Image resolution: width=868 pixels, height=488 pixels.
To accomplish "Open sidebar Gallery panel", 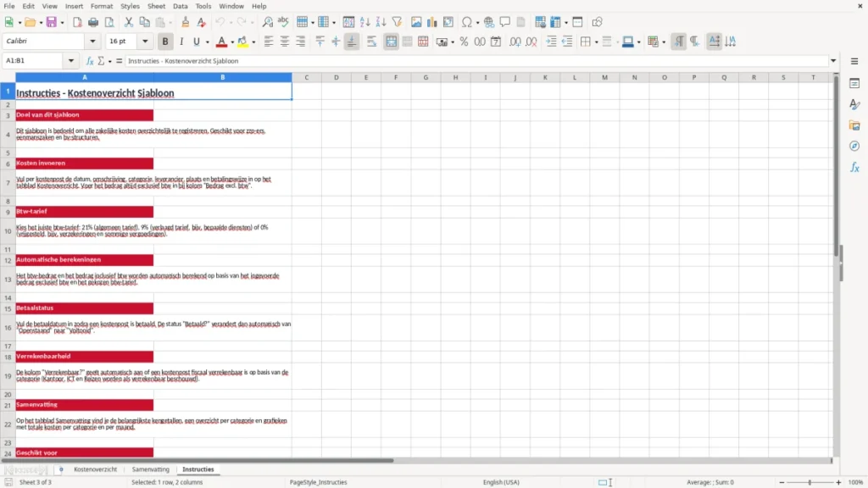I will coord(854,125).
